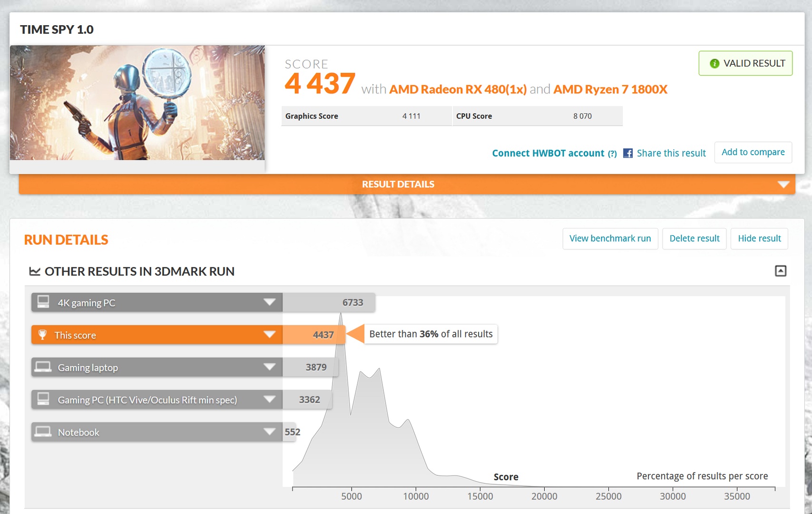
Task: Expand the Gaming PC HTC Vive dropdown arrow
Action: click(x=270, y=399)
